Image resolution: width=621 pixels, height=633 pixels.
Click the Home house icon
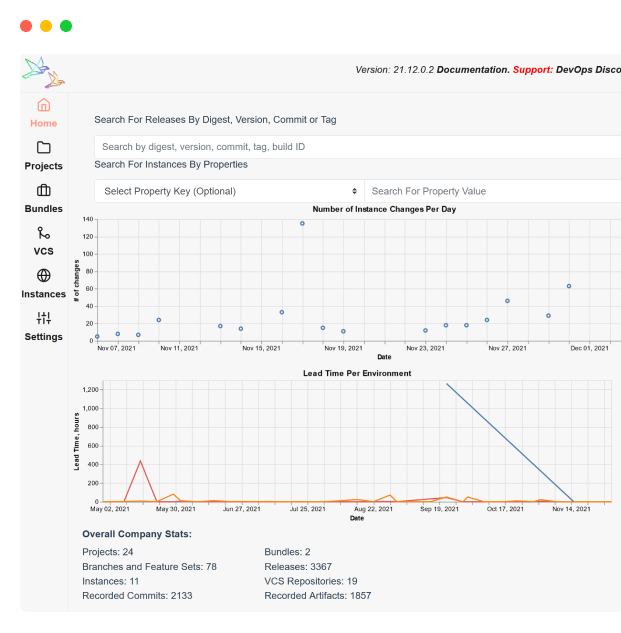[x=43, y=105]
